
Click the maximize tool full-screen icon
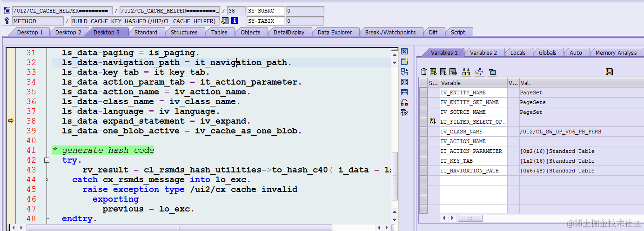point(404,82)
